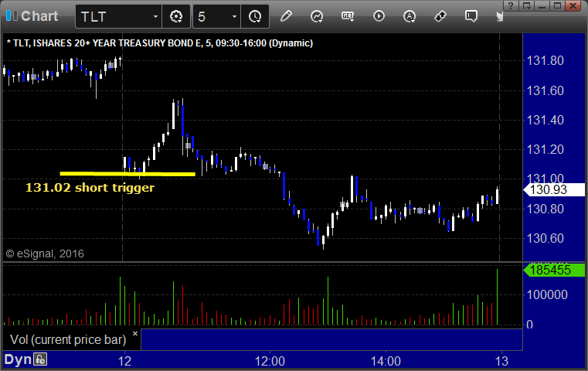Start bar replay with play icon
Viewport: 588px width, 371px height.
click(x=379, y=16)
